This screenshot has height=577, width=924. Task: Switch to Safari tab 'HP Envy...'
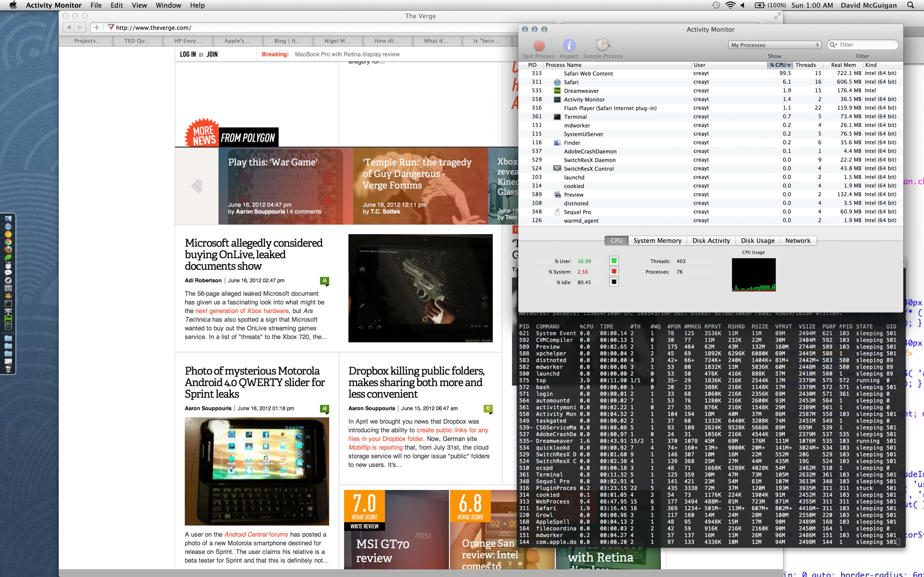(187, 41)
